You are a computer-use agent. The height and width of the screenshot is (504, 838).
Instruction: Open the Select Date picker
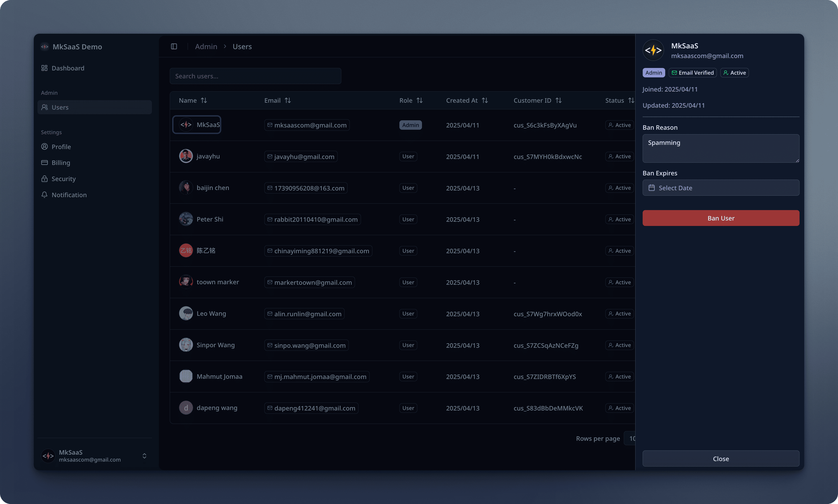[720, 188]
